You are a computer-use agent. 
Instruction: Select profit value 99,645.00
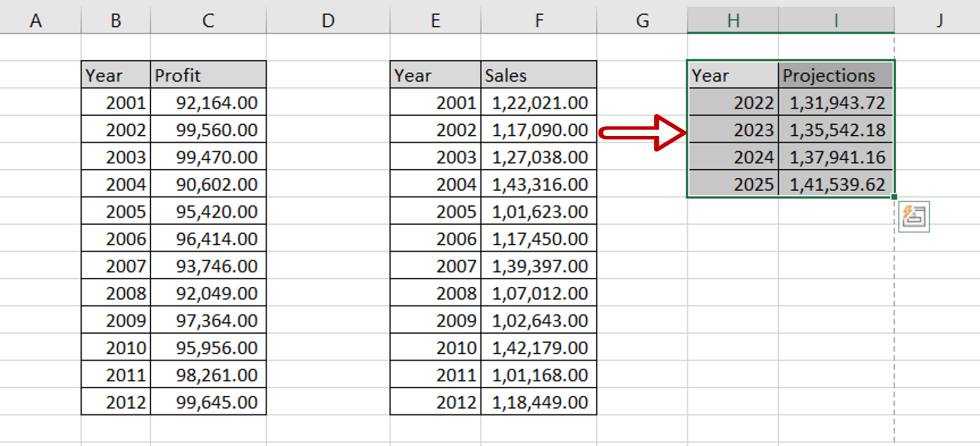coord(208,402)
